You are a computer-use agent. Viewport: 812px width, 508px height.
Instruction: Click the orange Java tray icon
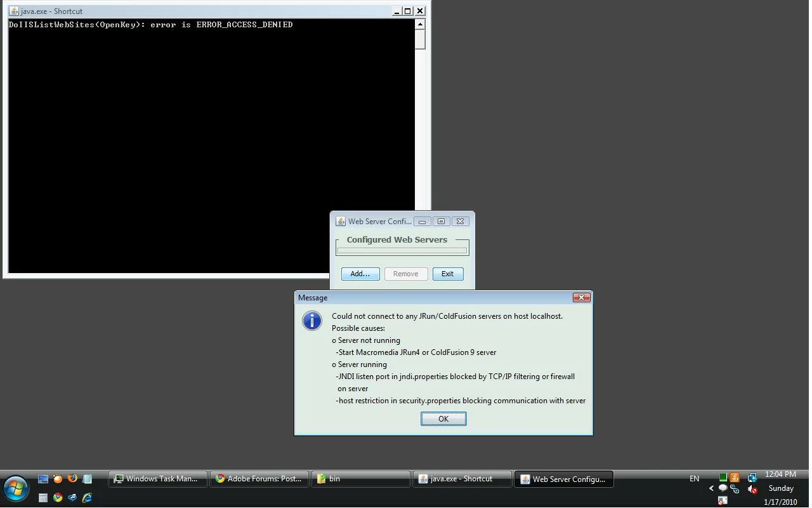pos(735,477)
